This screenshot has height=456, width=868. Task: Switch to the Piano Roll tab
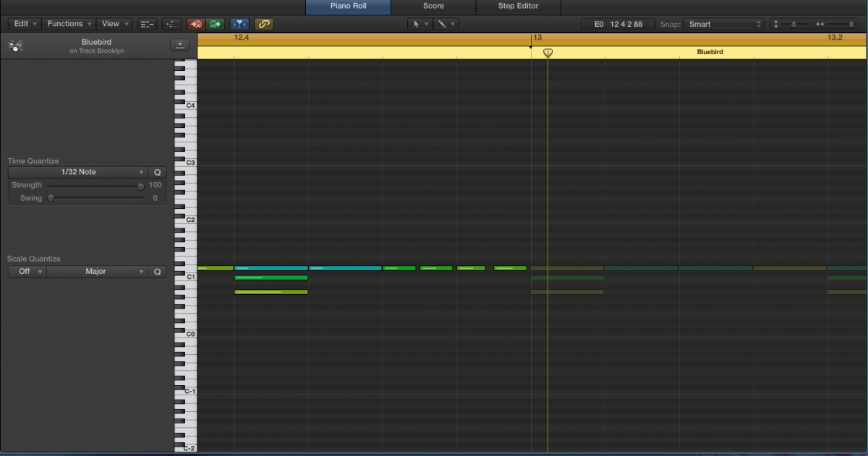349,7
